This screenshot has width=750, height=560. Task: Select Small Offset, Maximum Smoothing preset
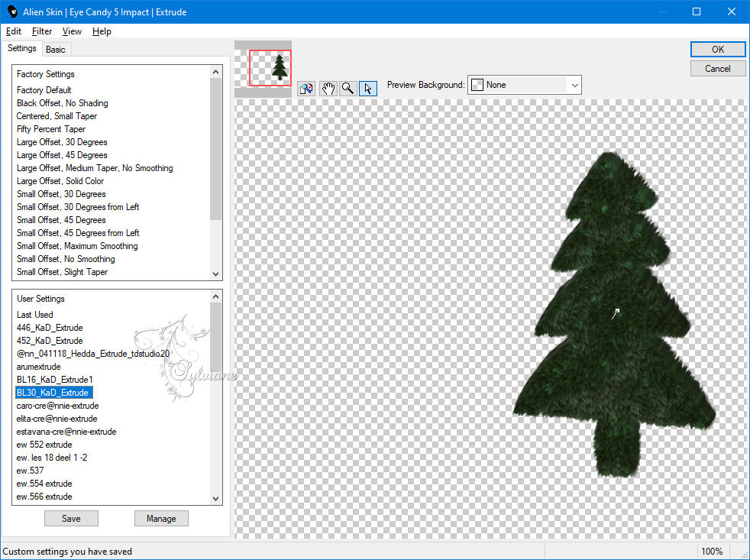[77, 245]
